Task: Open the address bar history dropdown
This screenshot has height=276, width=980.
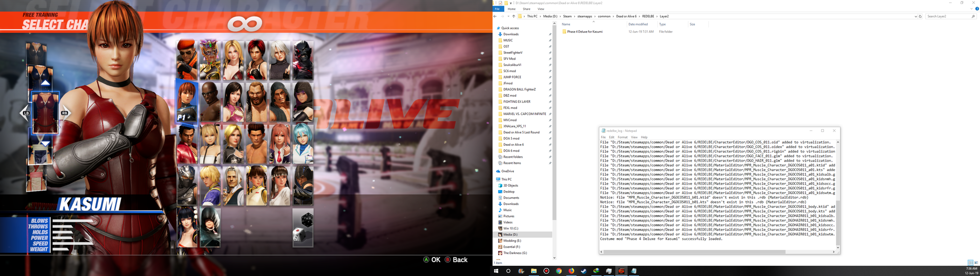Action: [x=916, y=16]
